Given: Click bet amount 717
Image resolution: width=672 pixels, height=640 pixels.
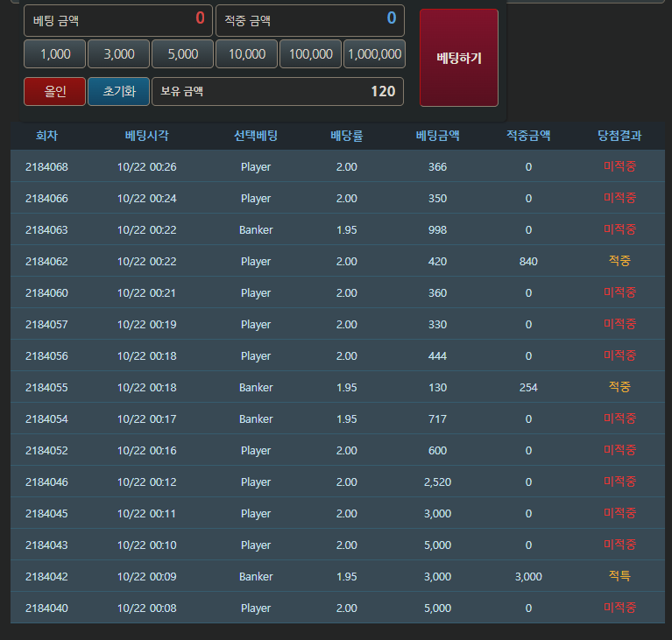Looking at the screenshot, I should 437,419.
